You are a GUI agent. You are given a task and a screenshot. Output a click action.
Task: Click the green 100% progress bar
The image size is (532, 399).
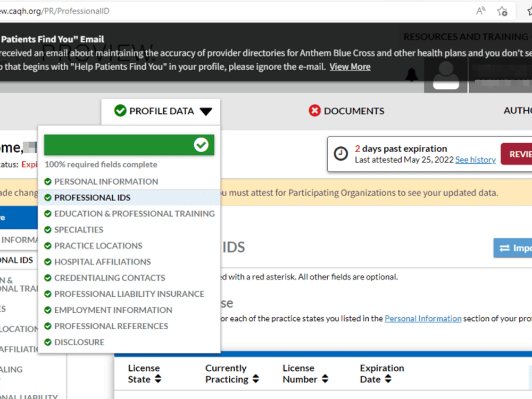(129, 145)
